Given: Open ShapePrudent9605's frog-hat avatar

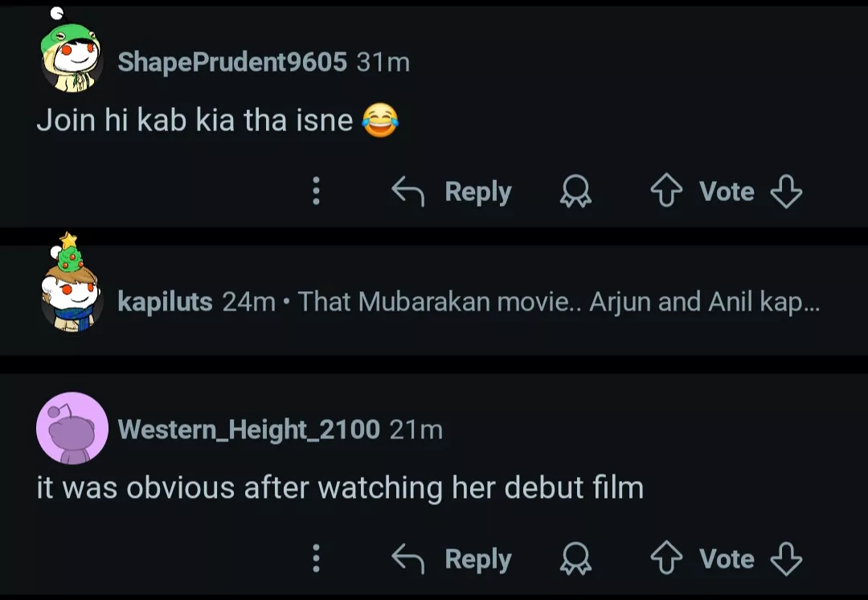Looking at the screenshot, I should (x=72, y=59).
